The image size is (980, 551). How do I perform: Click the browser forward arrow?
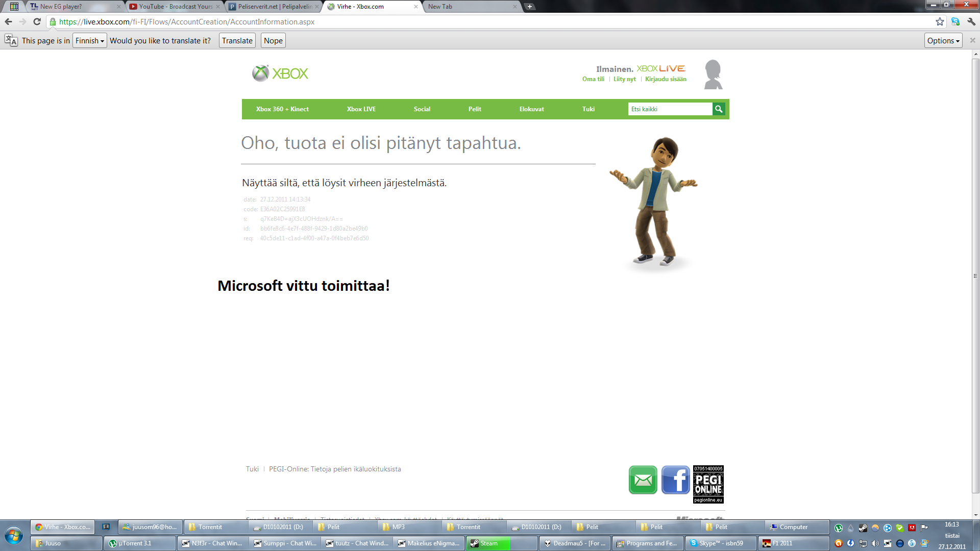tap(22, 21)
